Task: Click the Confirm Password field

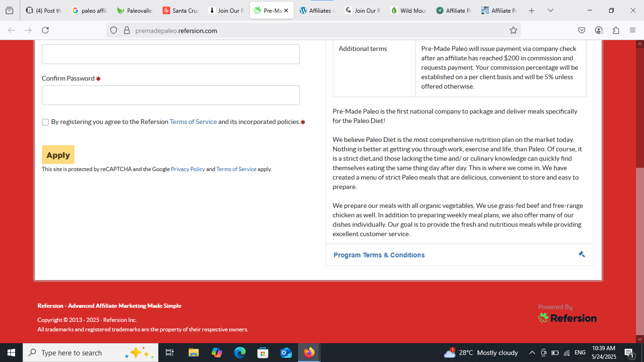Action: click(x=171, y=95)
